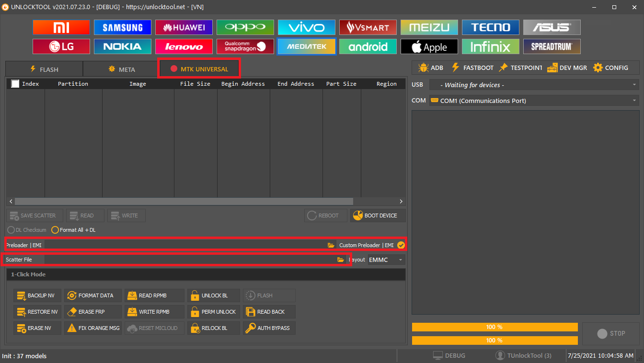Screen dimensions: 644x363
Task: Open the Android platform tile
Action: [368, 46]
